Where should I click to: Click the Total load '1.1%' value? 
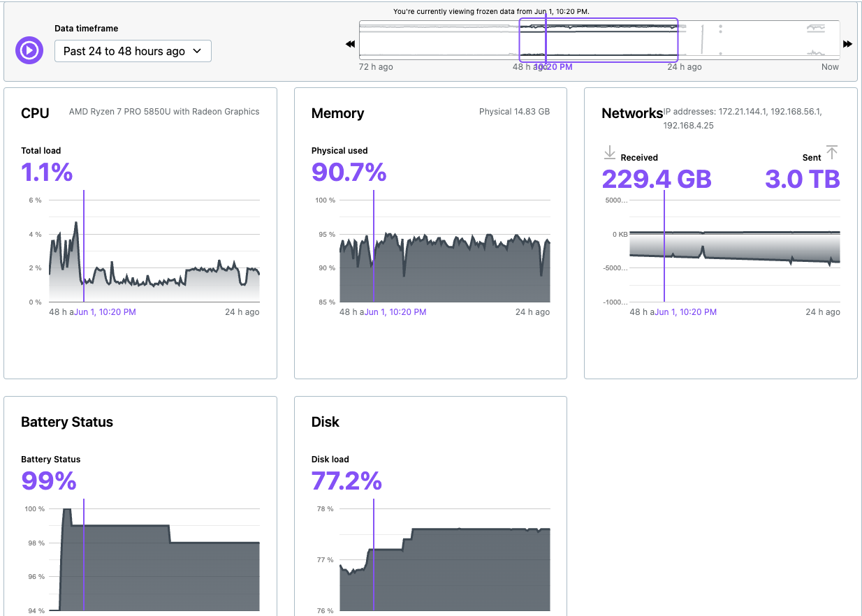(x=47, y=172)
